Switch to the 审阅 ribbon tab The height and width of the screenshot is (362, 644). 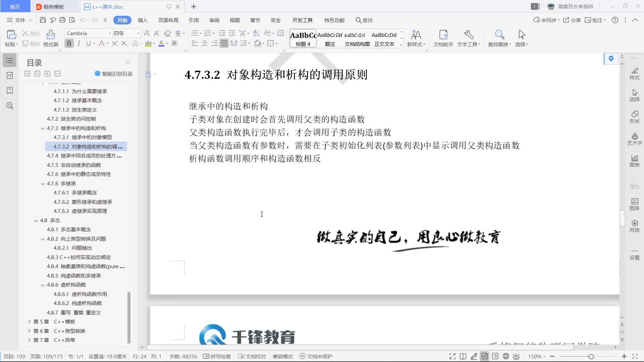(x=214, y=20)
